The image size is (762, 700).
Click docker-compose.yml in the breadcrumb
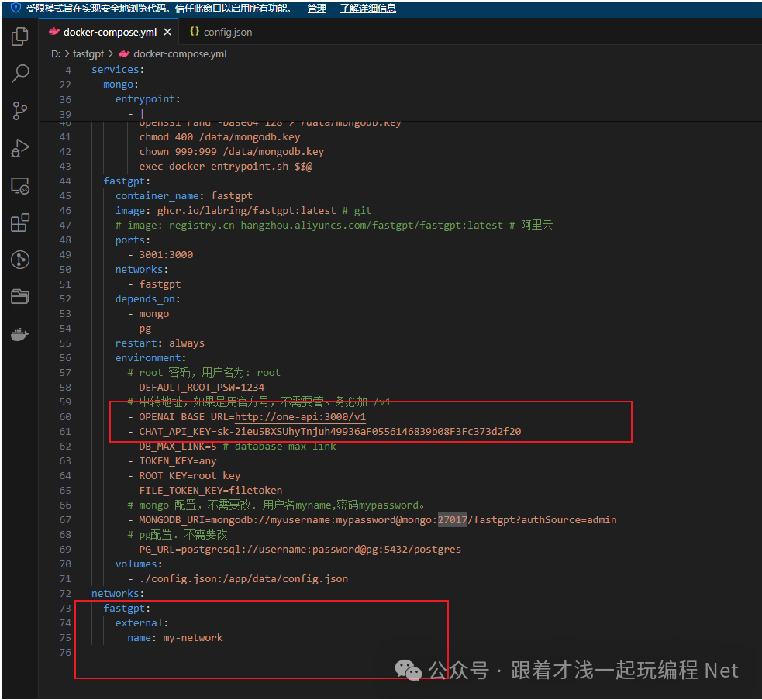pyautogui.click(x=180, y=54)
